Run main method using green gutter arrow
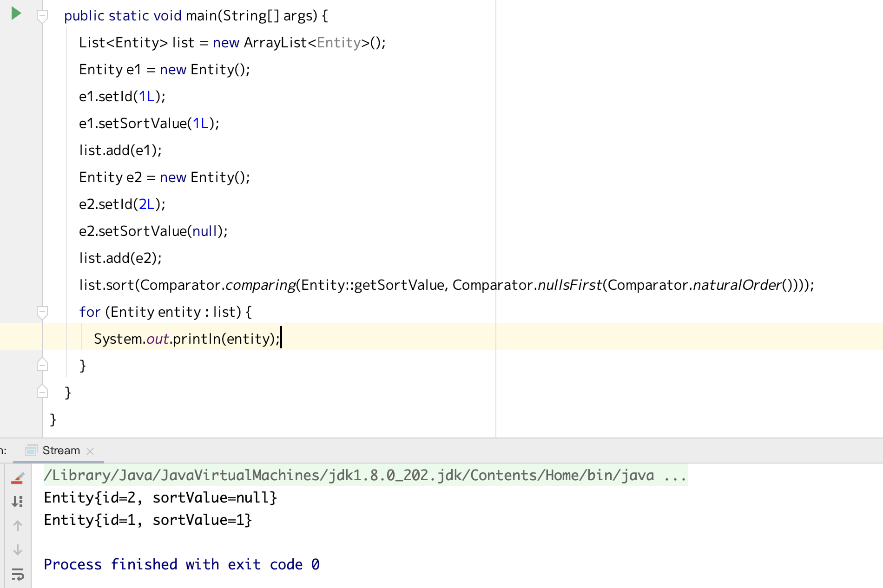883x588 pixels. tap(16, 13)
